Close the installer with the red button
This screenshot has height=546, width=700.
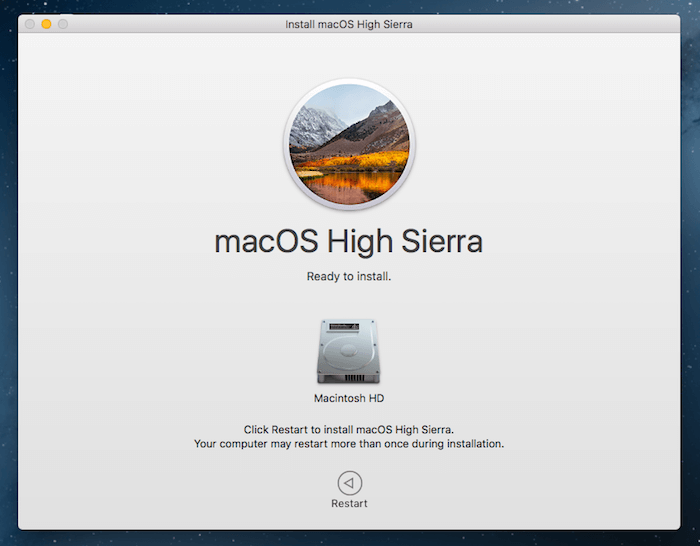point(30,24)
